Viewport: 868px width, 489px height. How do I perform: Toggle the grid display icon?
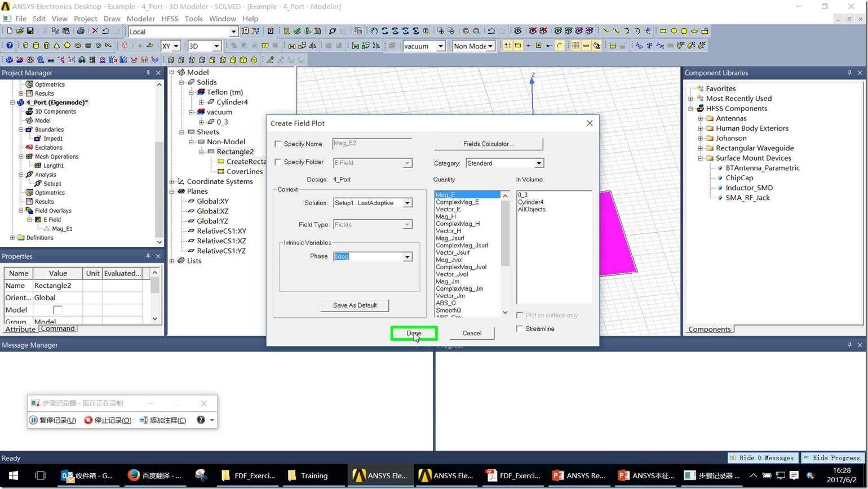575,46
